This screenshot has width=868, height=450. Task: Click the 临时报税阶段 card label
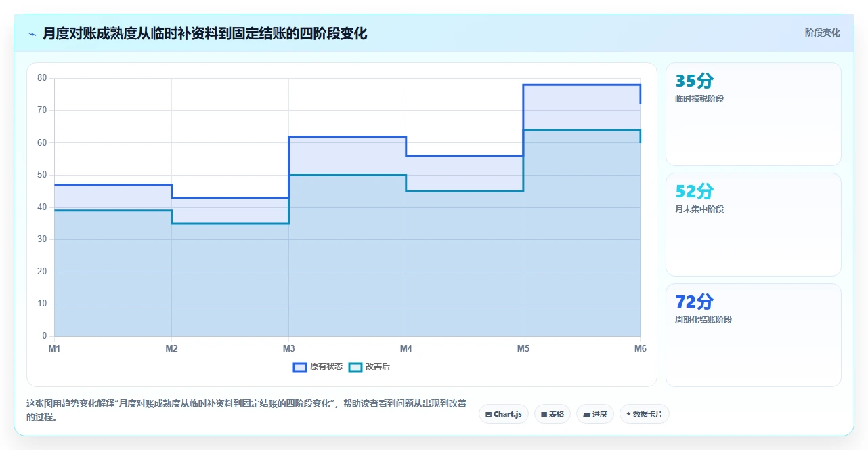point(699,99)
